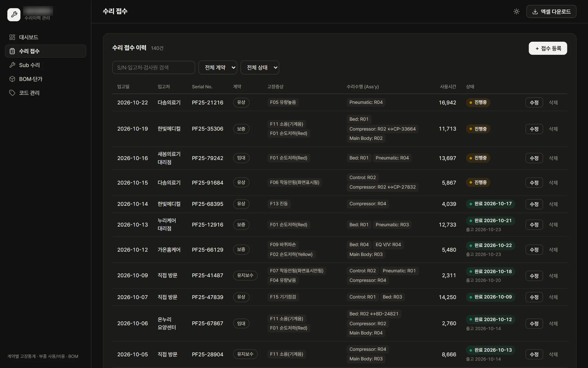Viewport: 588px width, 368px height.
Task: Click the wrench logo icon in sidebar
Action: [14, 14]
